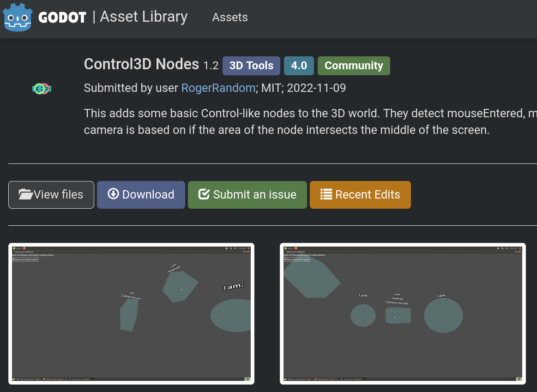The image size is (537, 392).
Task: Click the Control3D Nodes asset title
Action: (x=141, y=64)
